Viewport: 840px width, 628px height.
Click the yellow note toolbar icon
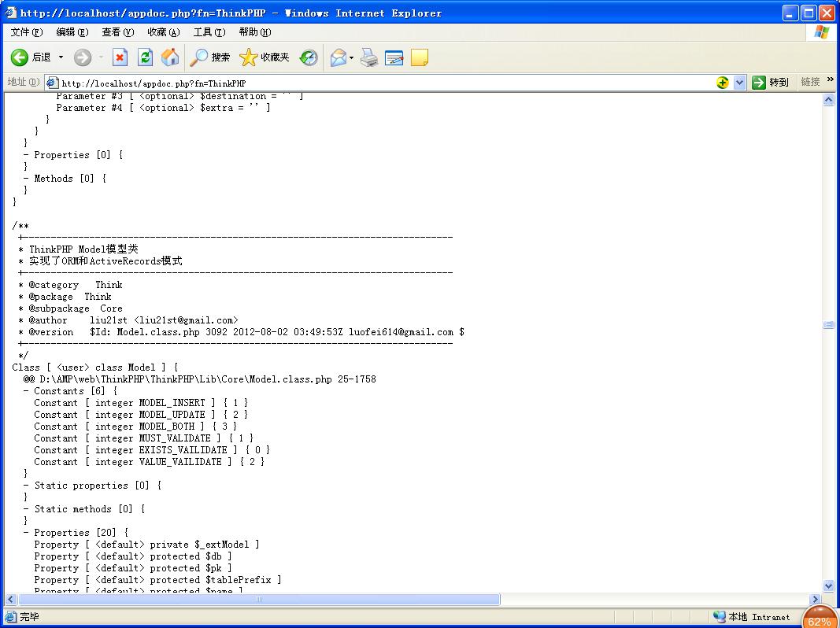[420, 57]
